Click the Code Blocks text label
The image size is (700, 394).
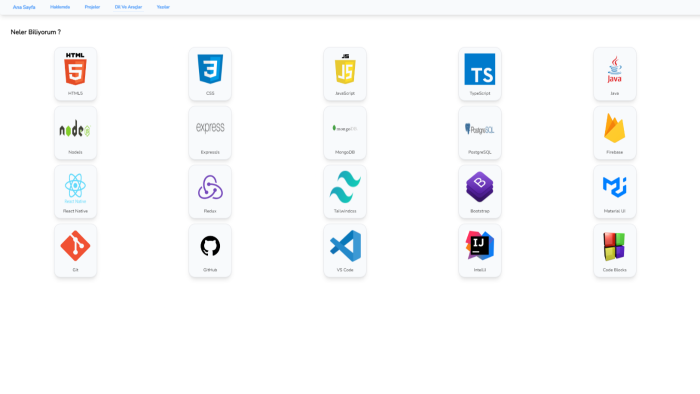pyautogui.click(x=615, y=270)
